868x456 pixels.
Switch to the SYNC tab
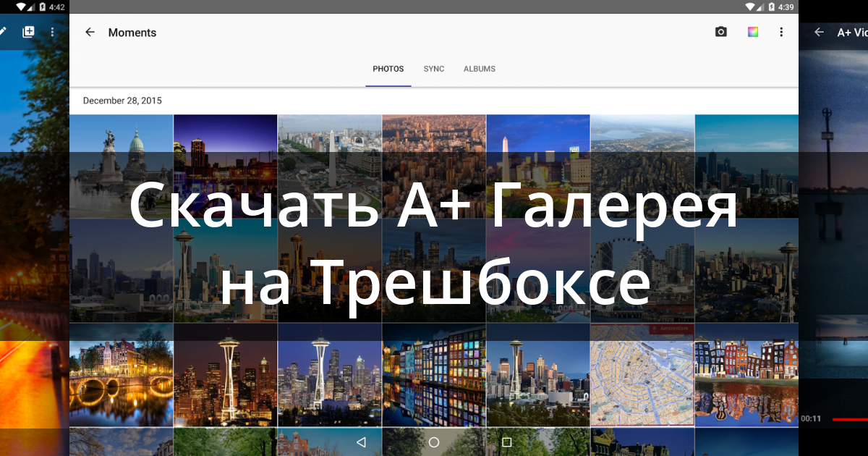[x=434, y=69]
